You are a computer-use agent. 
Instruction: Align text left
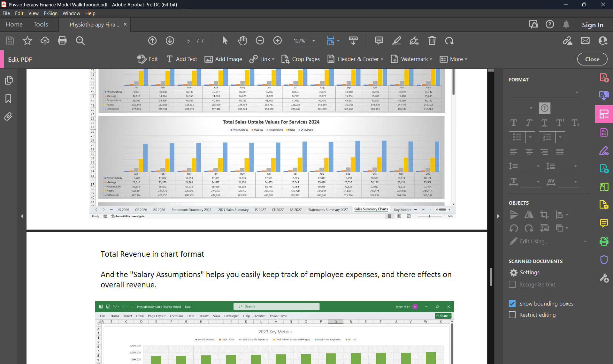click(x=514, y=152)
